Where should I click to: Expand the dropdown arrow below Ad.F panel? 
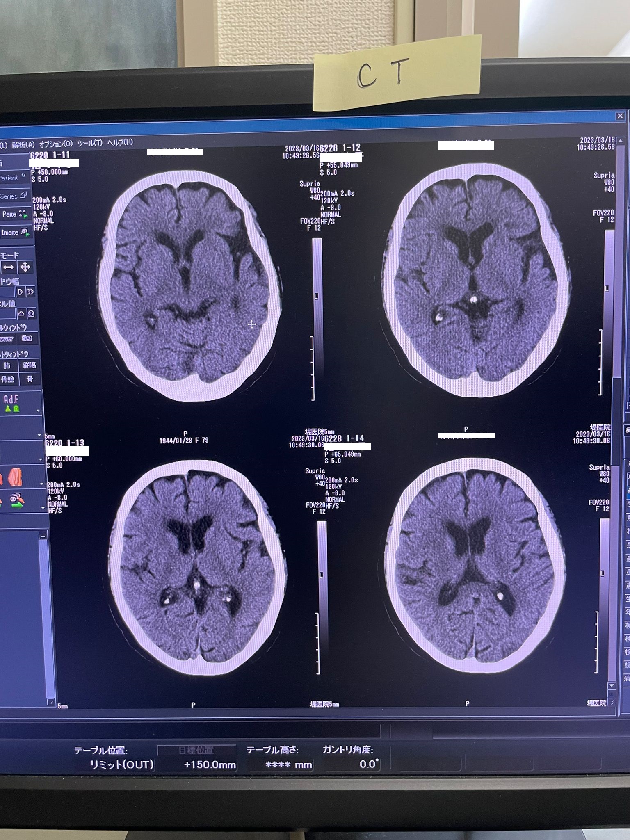39,435
